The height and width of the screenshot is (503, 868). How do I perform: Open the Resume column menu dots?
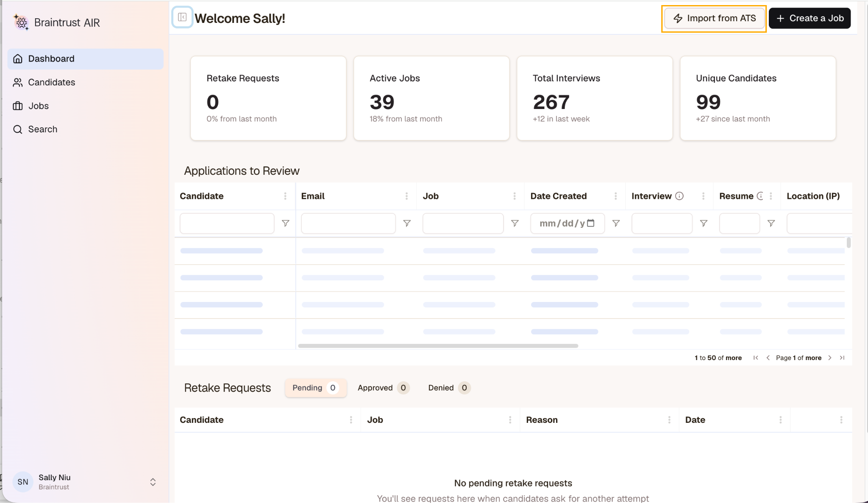[771, 196]
